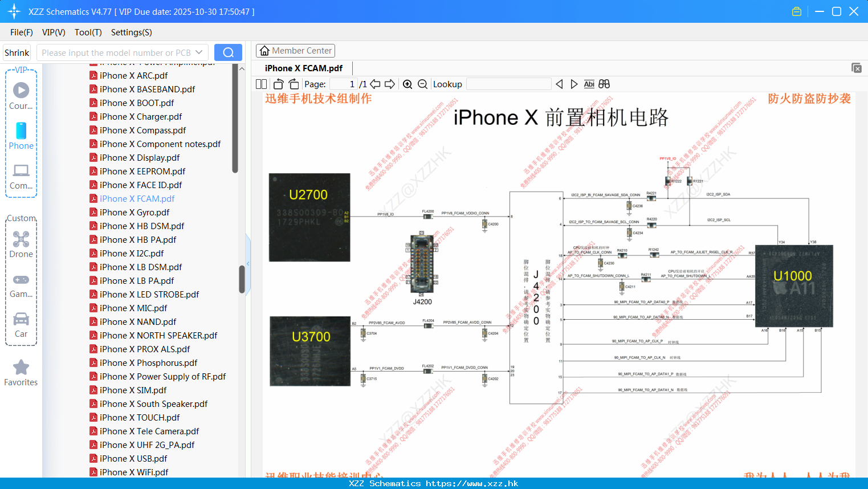Image resolution: width=868 pixels, height=489 pixels.
Task: Click the yellow briefcase icon in title bar
Action: click(797, 11)
